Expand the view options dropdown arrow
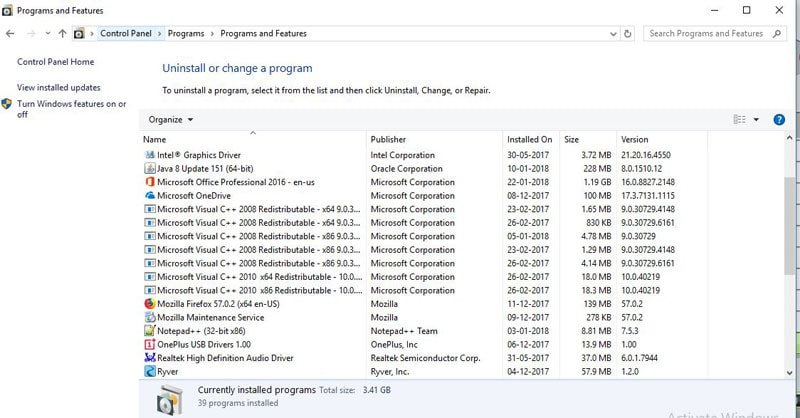The width and height of the screenshot is (800, 418). [756, 120]
